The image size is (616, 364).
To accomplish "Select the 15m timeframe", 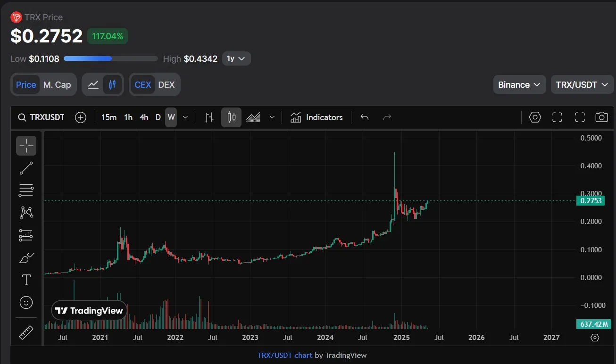I will click(109, 117).
